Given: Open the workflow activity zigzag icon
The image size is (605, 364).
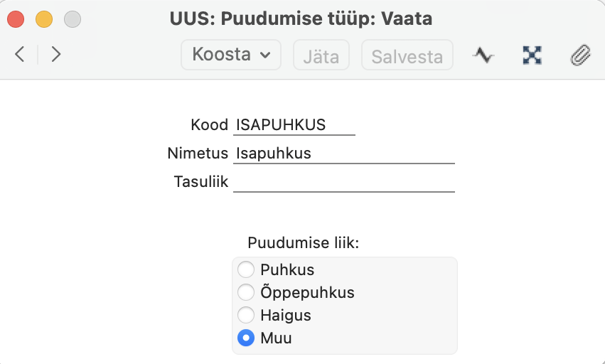Looking at the screenshot, I should click(x=483, y=55).
